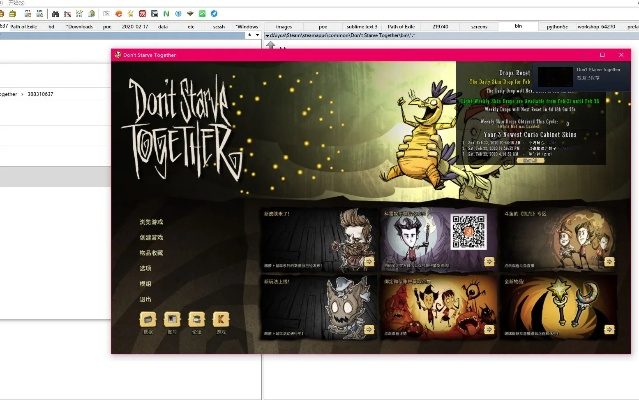This screenshot has width=639, height=400.
Task: Click the QR code image
Action: click(x=468, y=233)
